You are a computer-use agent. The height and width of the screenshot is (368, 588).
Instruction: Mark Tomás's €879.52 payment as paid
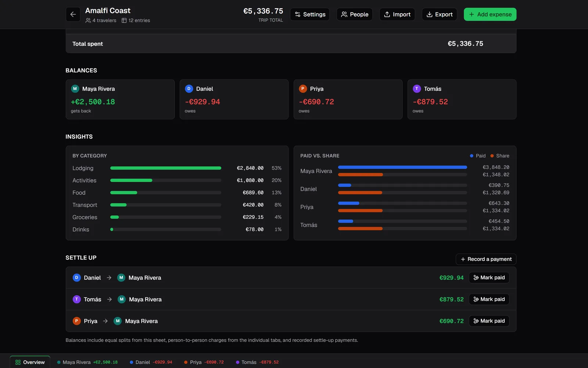[489, 299]
